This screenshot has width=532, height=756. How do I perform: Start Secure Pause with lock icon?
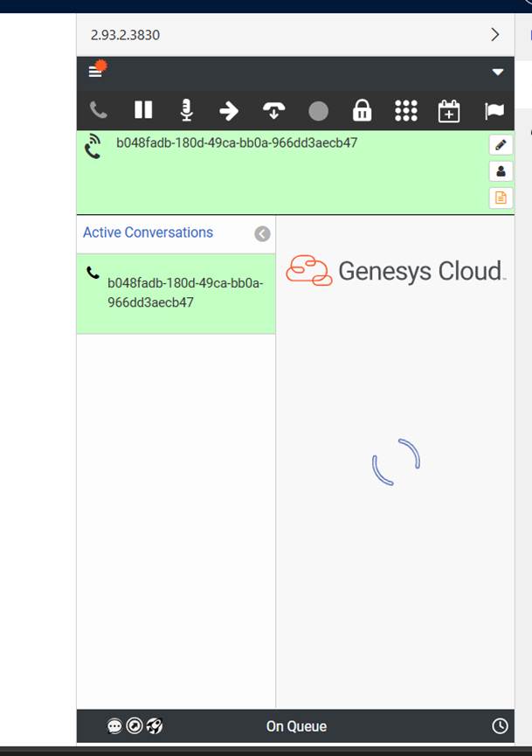click(x=362, y=111)
